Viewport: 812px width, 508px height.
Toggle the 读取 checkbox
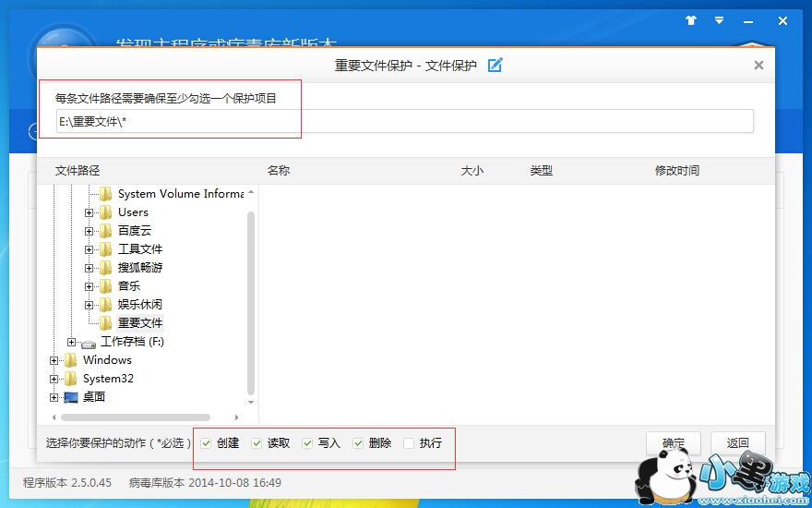(257, 443)
